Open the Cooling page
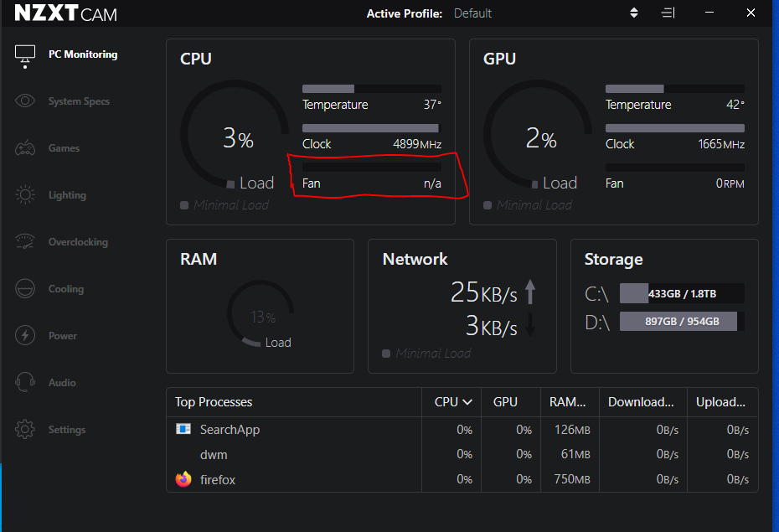Viewport: 779px width, 532px height. tap(66, 288)
